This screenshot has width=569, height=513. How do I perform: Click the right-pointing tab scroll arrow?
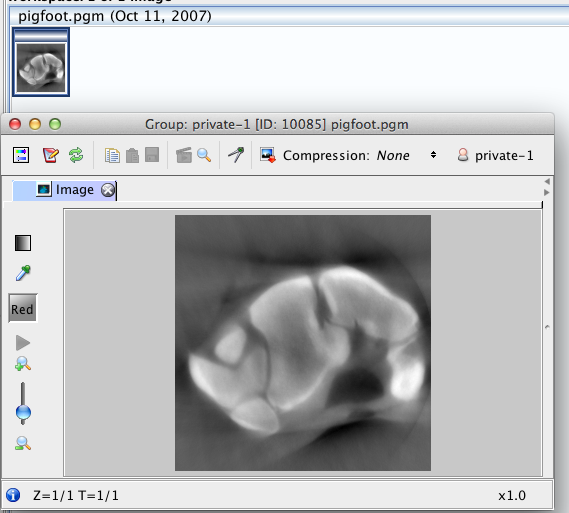tap(547, 192)
